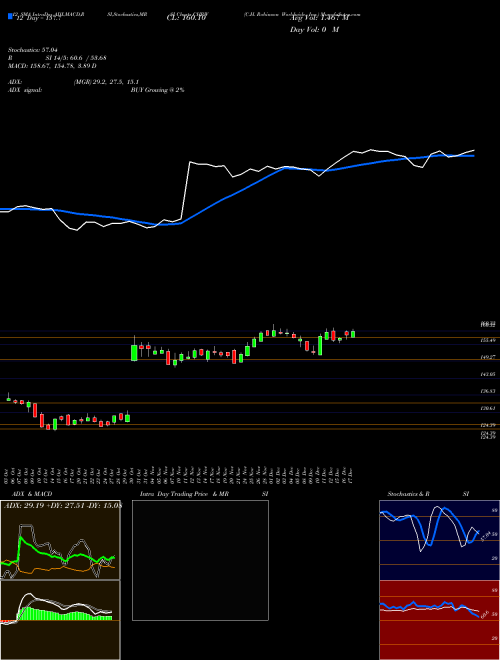Click the 'ADX: 29.19 +DY: 27.51' readout
Image resolution: width=500 pixels, height=660 pixels.
[46, 505]
